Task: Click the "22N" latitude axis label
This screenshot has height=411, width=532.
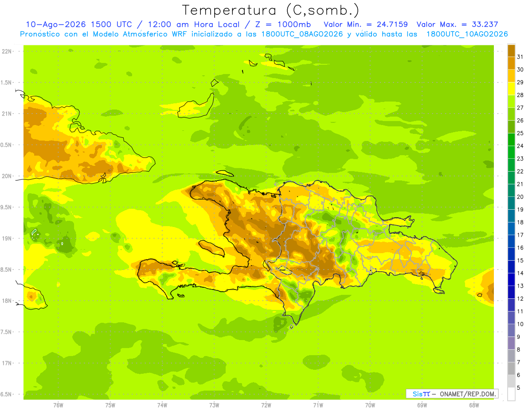Action: tap(7, 51)
